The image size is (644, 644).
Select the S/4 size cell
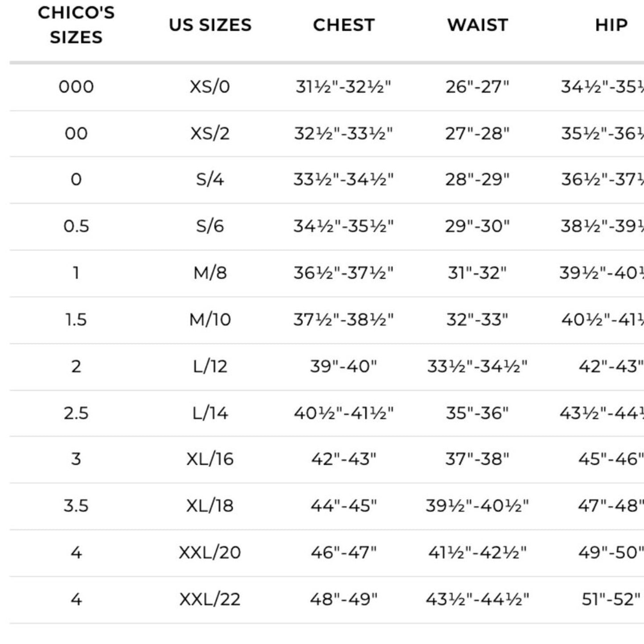[x=210, y=180]
